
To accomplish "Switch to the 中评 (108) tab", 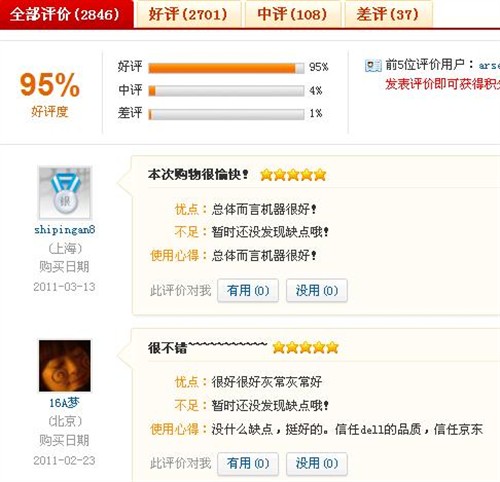I will point(293,14).
